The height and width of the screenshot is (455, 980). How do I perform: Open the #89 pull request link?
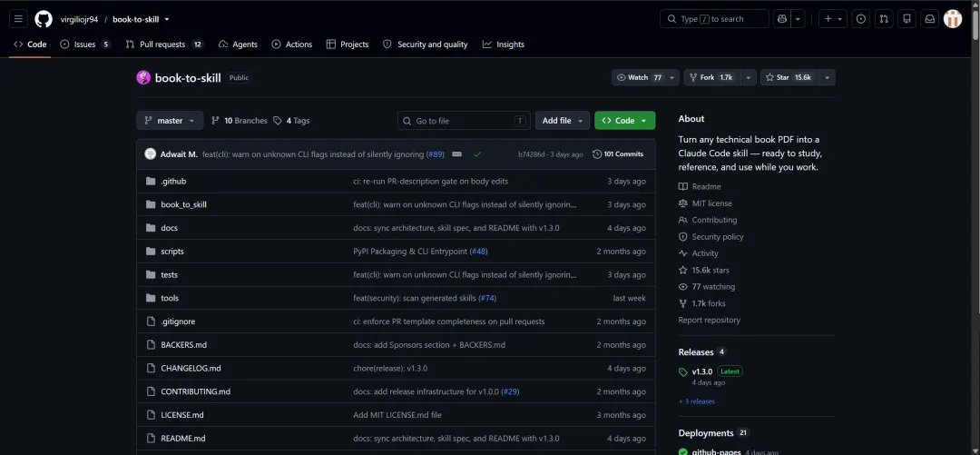[x=435, y=154]
